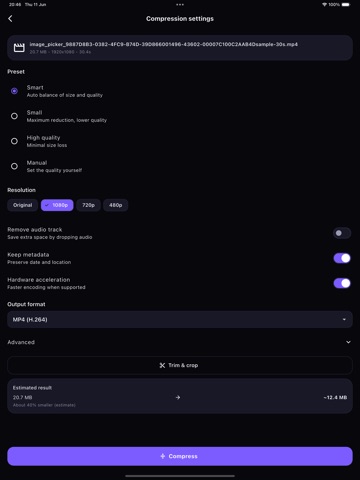The image size is (360, 480).
Task: Expand the Advanced section
Action: [180, 342]
